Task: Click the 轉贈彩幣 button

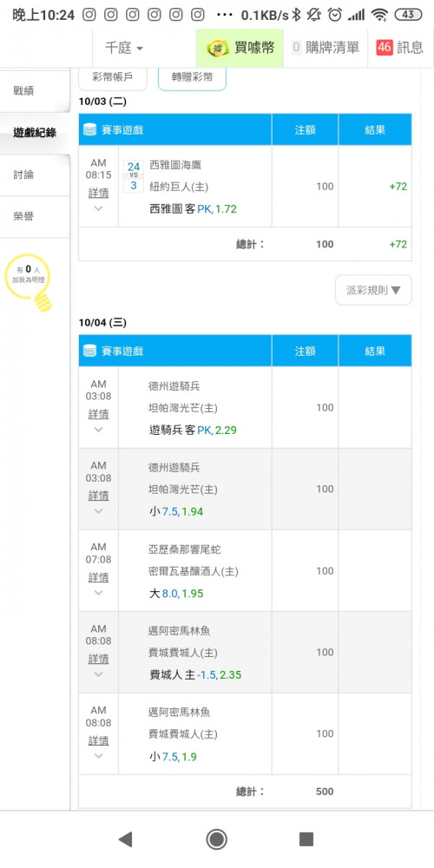Action: pos(192,77)
